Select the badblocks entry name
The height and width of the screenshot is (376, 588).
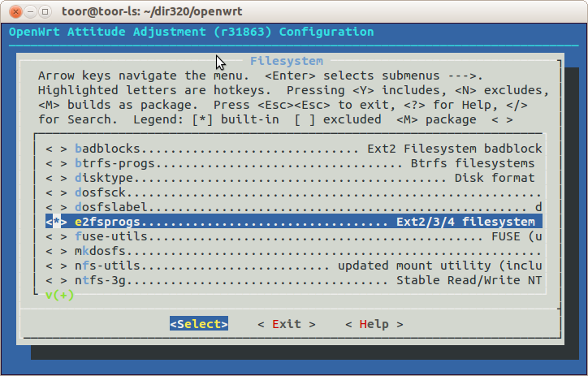[x=107, y=149]
